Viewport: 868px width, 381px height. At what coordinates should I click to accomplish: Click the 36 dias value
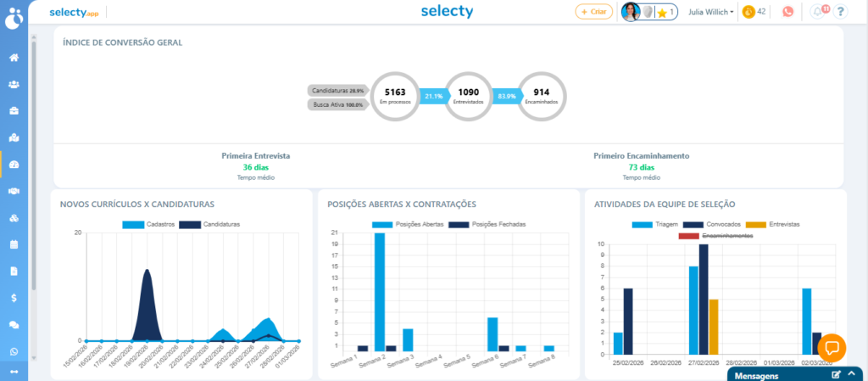click(256, 166)
